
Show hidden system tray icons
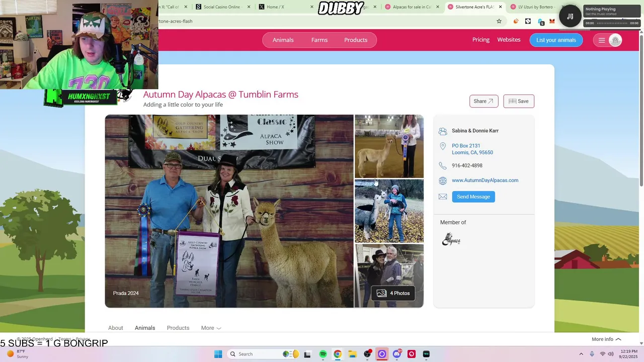[x=581, y=354]
